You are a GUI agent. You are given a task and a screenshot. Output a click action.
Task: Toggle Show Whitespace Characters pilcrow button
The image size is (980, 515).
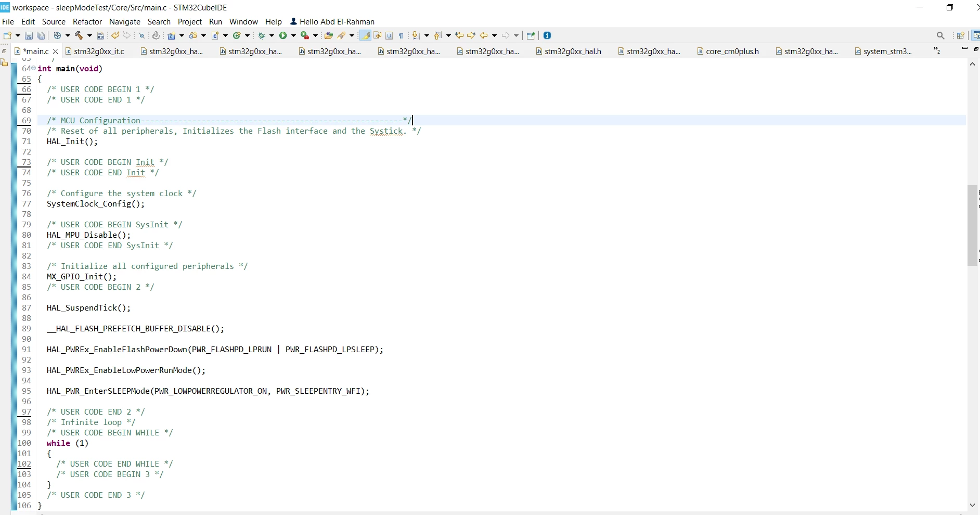(x=401, y=35)
